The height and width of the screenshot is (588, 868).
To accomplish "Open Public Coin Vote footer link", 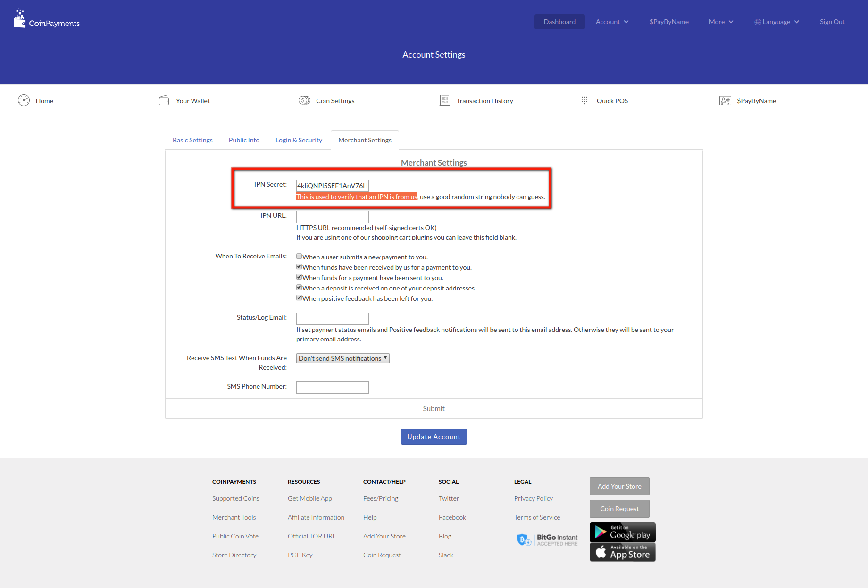I will (235, 536).
